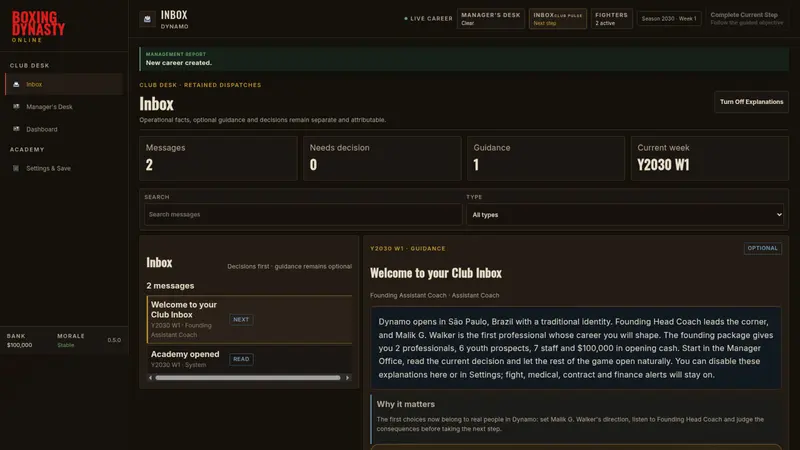Click the Settings & Save sidebar icon
This screenshot has width=800, height=450.
pos(16,168)
